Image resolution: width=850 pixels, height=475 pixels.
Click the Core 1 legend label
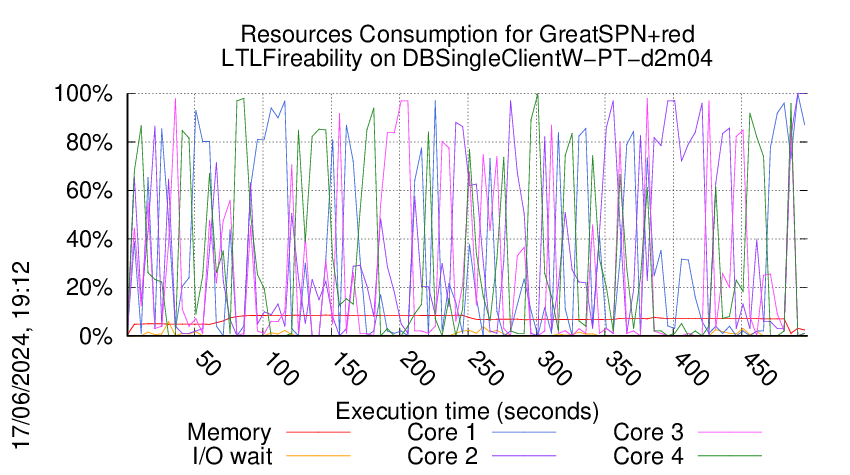point(442,433)
